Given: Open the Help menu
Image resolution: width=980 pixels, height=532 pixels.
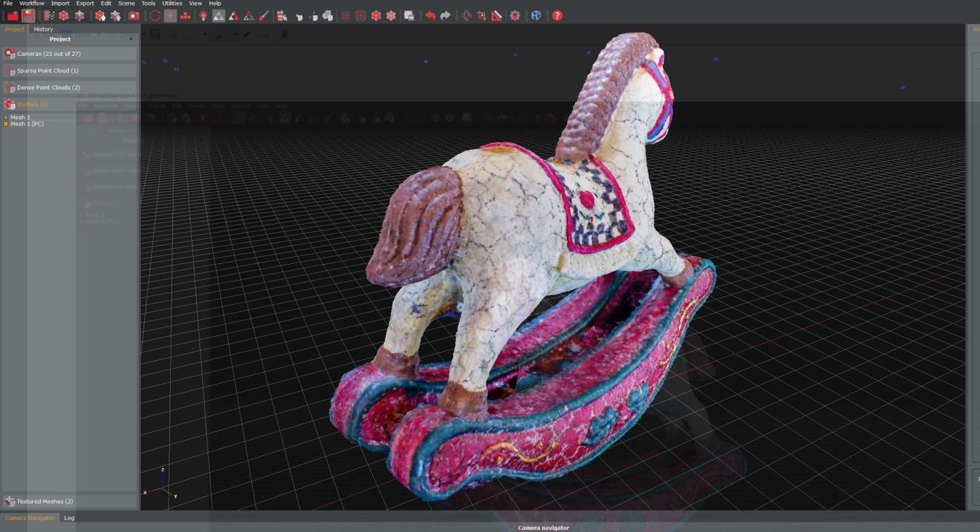Looking at the screenshot, I should (215, 3).
